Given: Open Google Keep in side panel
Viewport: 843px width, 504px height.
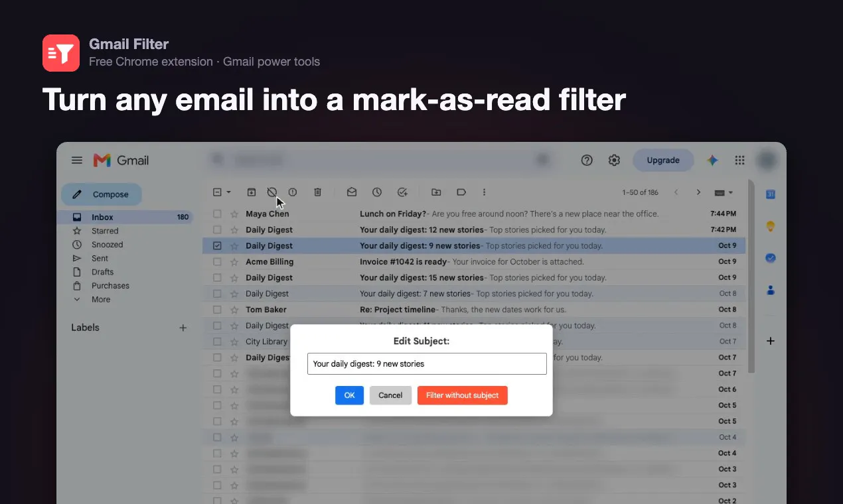Looking at the screenshot, I should click(x=771, y=226).
